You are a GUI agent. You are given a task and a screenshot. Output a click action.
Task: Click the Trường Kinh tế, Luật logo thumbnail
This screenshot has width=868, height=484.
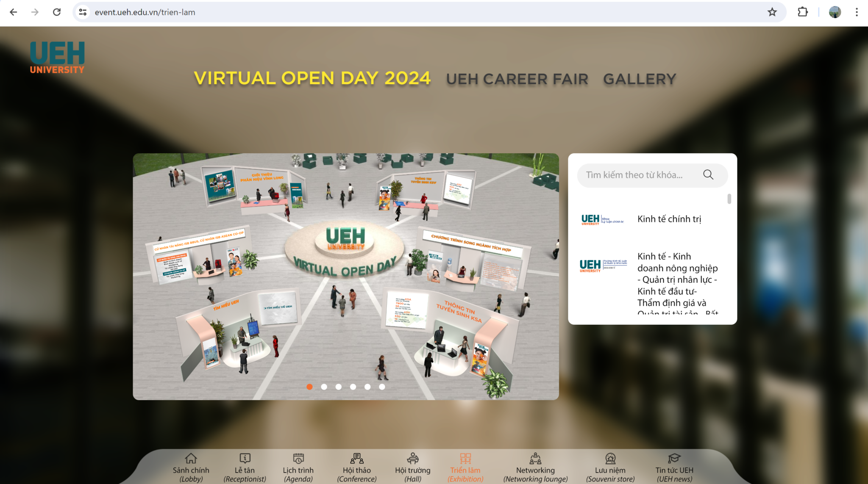pos(603,266)
